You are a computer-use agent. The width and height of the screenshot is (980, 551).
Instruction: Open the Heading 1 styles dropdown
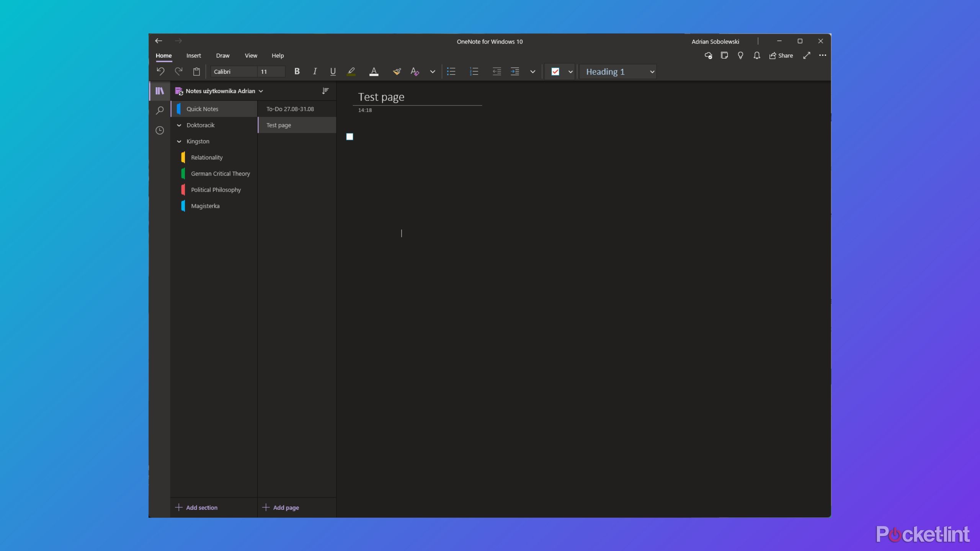point(618,72)
